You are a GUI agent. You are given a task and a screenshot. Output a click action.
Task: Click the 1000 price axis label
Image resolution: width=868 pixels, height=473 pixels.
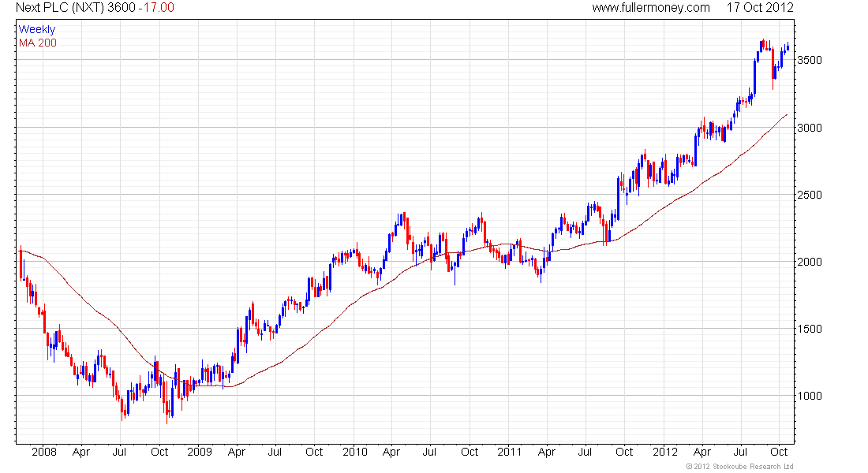click(x=810, y=396)
